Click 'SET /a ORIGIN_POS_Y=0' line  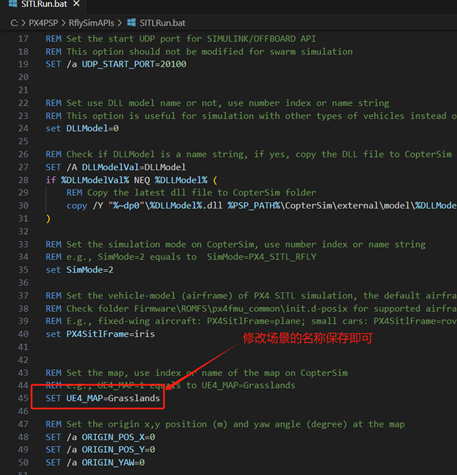100,450
